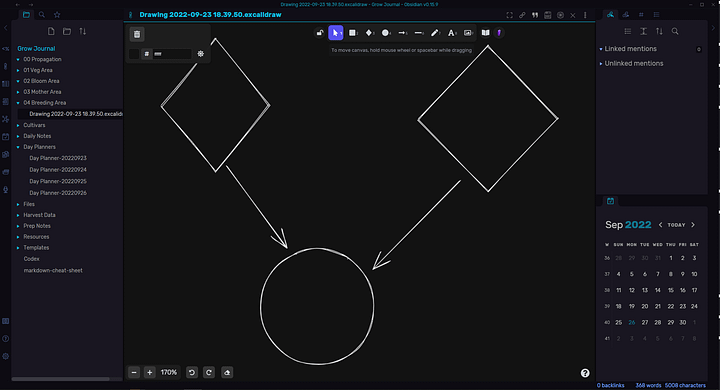The height and width of the screenshot is (390, 720).
Task: Choose the arrow drawing tool
Action: click(x=402, y=33)
